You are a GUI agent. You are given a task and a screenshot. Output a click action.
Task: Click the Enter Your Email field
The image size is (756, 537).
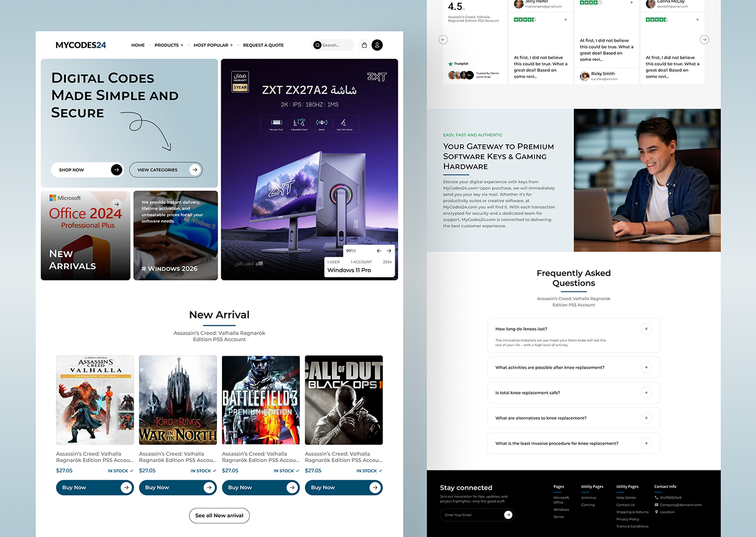469,515
